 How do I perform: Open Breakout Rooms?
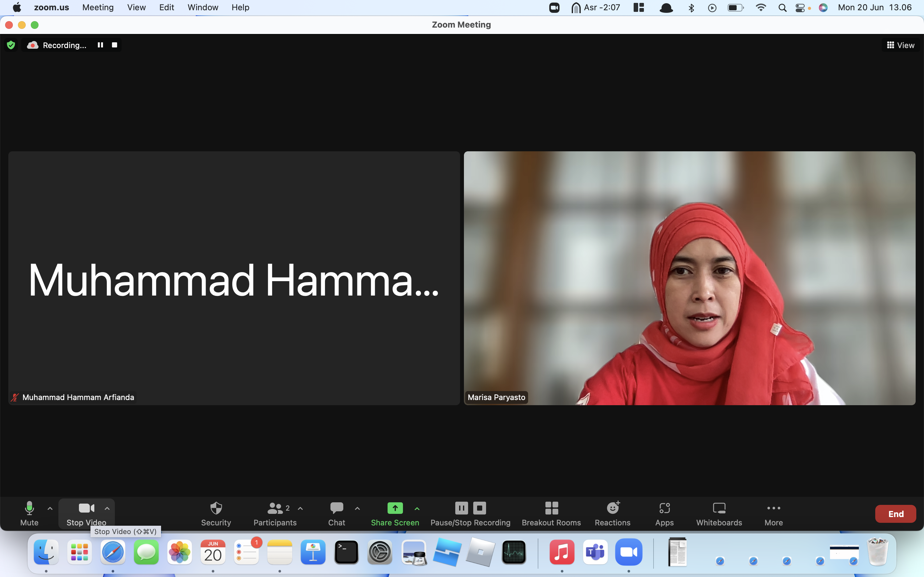point(551,514)
